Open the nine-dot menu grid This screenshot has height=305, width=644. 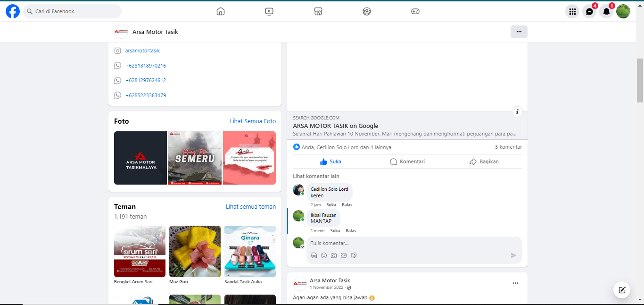tap(572, 11)
